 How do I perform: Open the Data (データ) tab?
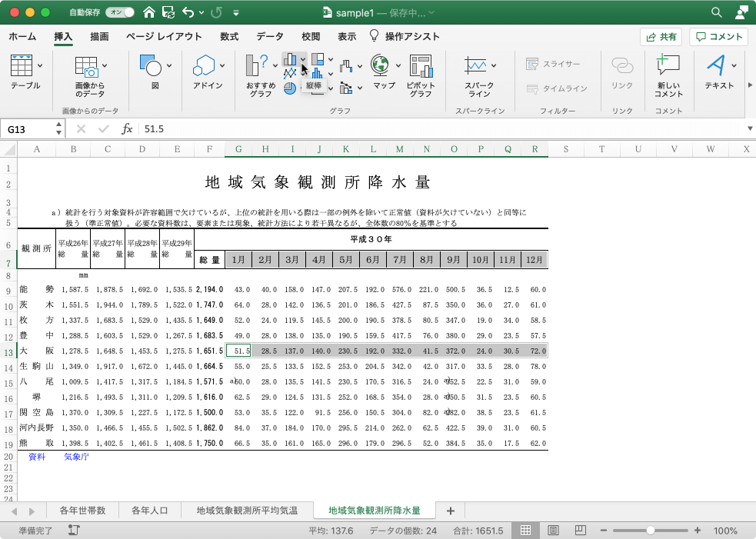pos(270,37)
